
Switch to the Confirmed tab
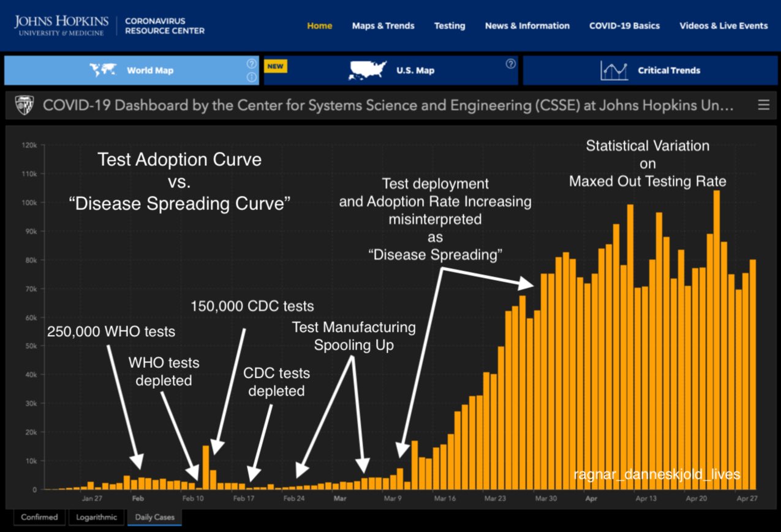tap(39, 517)
